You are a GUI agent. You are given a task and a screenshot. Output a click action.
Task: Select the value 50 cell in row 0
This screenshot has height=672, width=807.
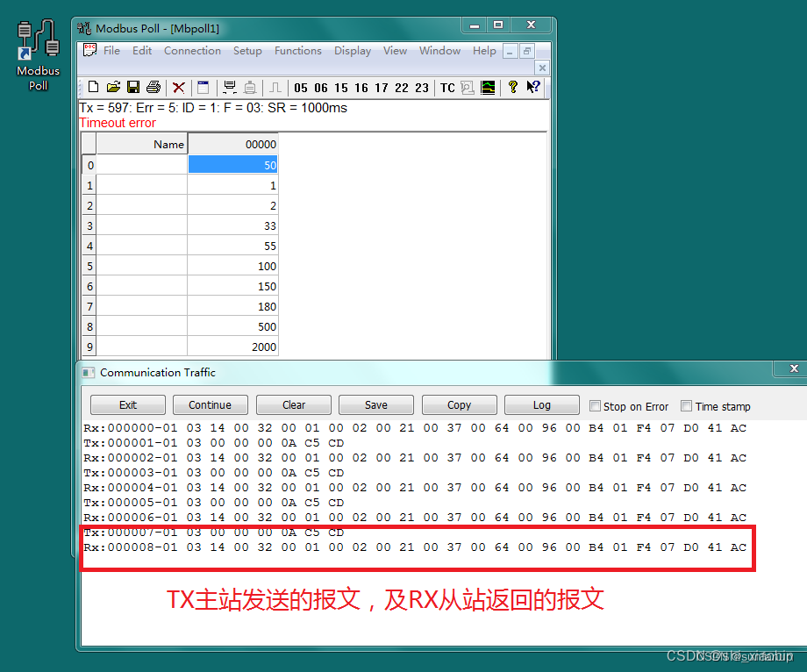232,165
